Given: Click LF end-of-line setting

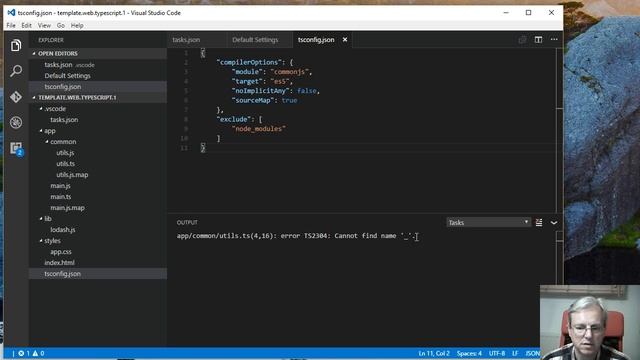Looking at the screenshot, I should point(515,353).
